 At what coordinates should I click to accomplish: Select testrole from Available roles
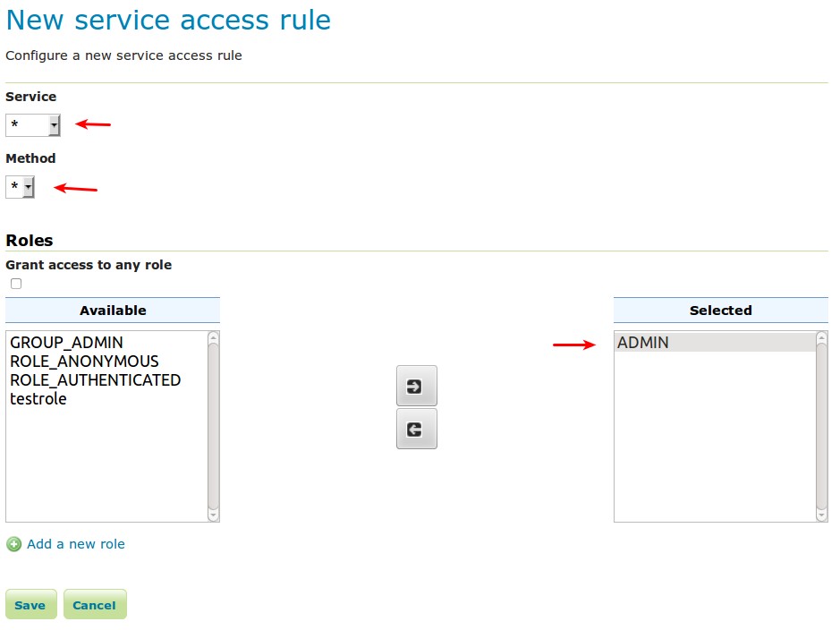click(x=38, y=399)
